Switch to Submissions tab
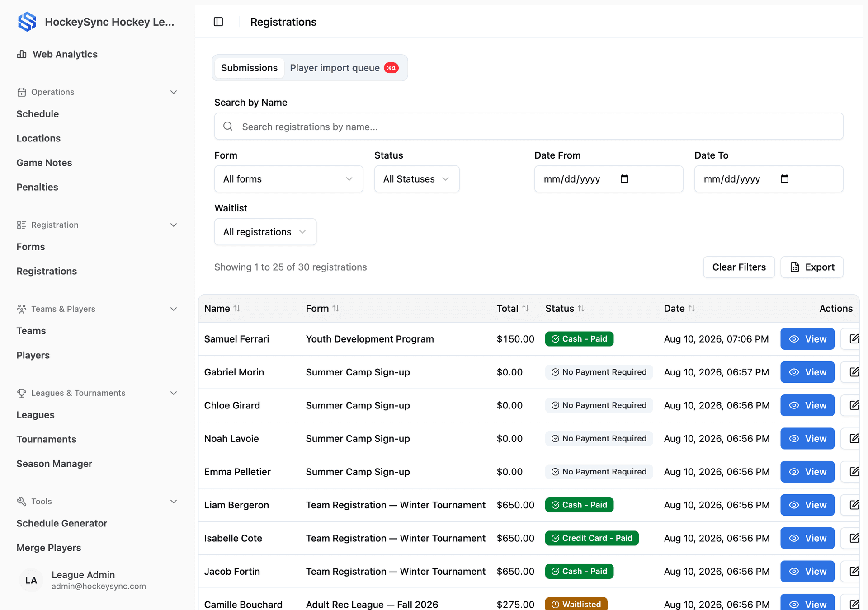Screen dimensions: 868x610 249,68
